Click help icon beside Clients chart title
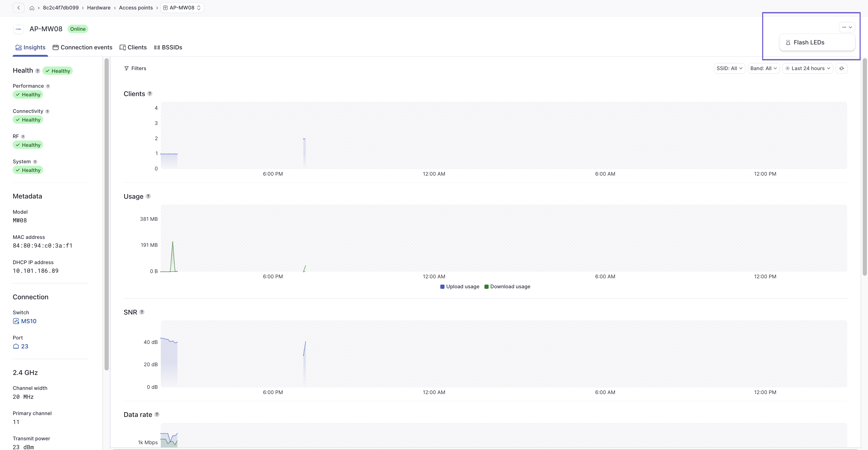Screen dimensions: 868x450 [x=150, y=94]
